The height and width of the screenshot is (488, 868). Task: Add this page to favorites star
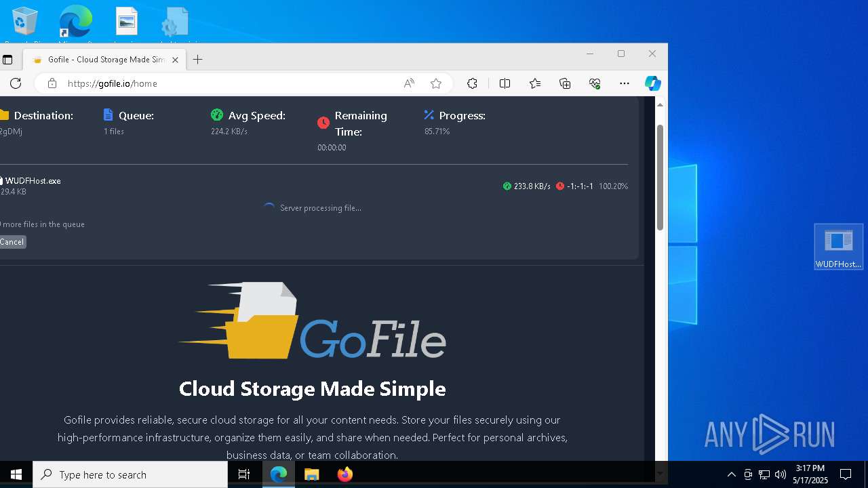pos(436,83)
